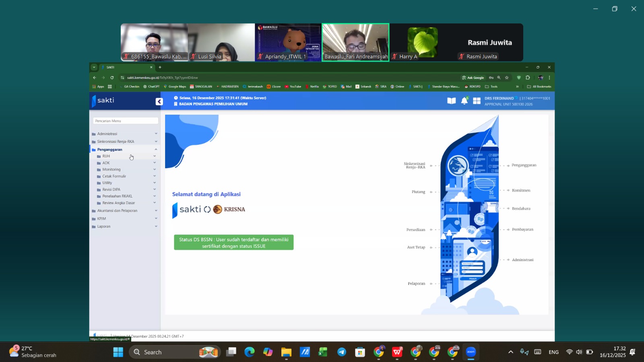Bookmark this page with the star icon
The image size is (644, 362).
click(507, 78)
